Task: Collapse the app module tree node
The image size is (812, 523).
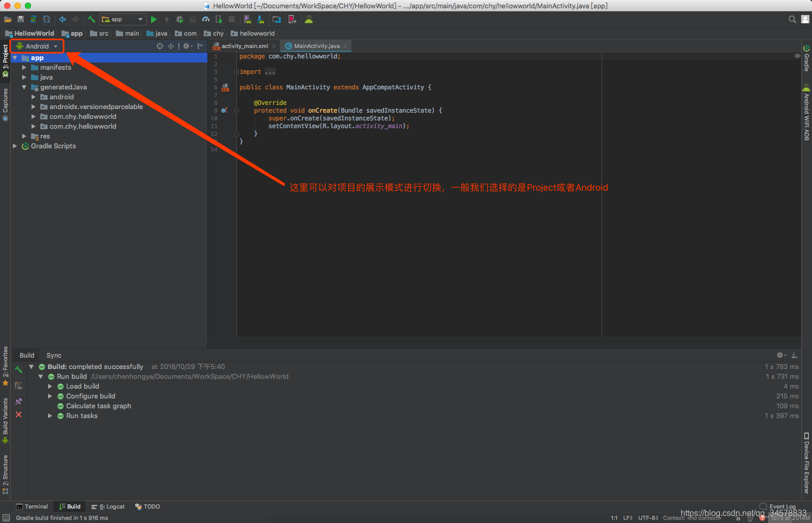Action: 15,58
